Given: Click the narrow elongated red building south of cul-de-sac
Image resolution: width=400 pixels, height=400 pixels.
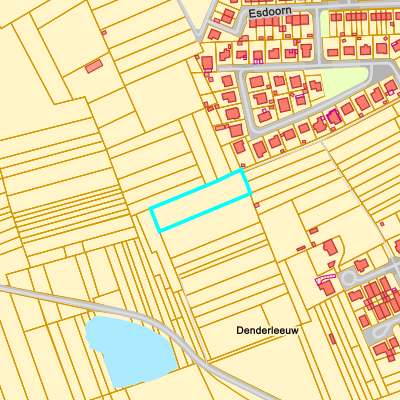Looking at the screenshot, I should [332, 339].
